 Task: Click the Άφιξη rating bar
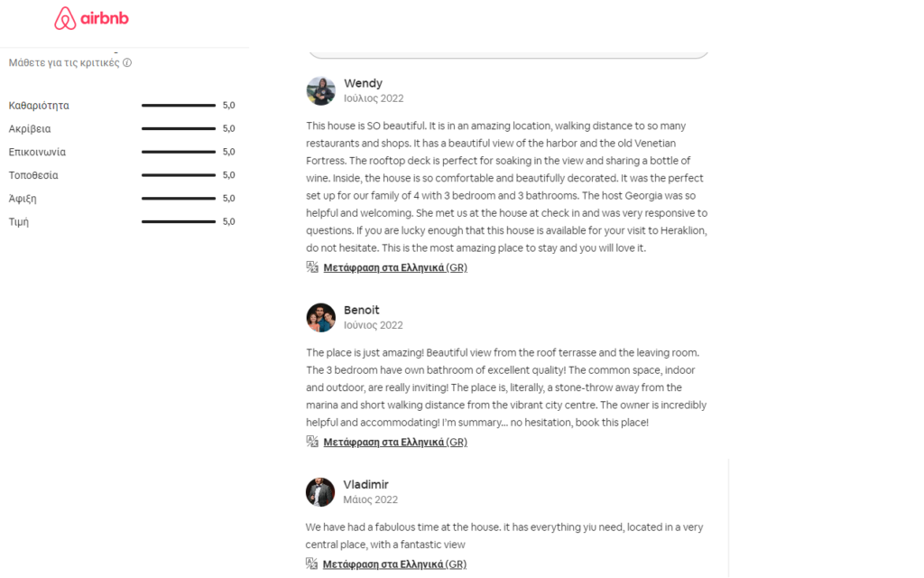[x=178, y=199]
